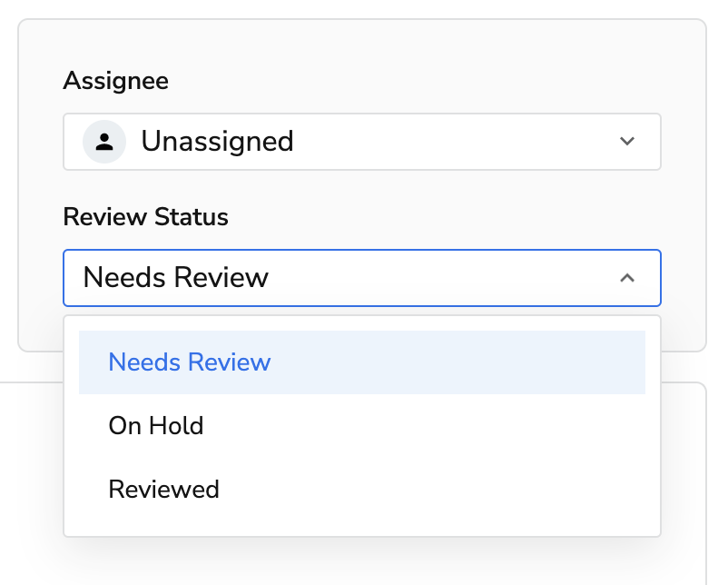Select Unassigned in the Assignee control
The width and height of the screenshot is (728, 585).
[217, 141]
